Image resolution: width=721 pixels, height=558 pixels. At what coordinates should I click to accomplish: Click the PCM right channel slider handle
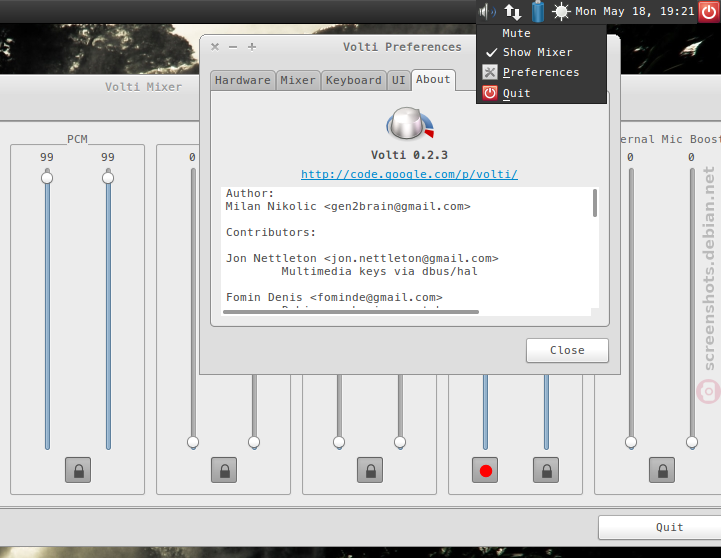click(x=108, y=177)
